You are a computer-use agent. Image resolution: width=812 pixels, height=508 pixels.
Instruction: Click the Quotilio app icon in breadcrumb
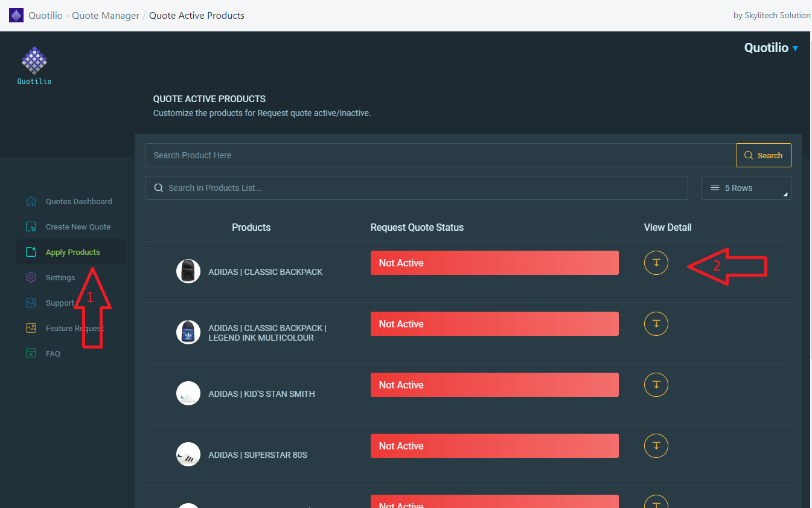pyautogui.click(x=16, y=15)
